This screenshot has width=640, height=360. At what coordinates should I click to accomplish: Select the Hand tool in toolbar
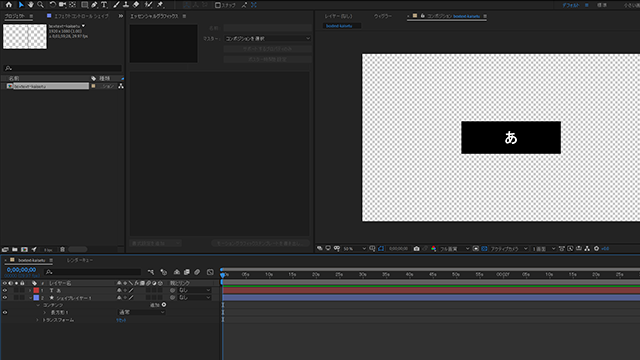31,5
